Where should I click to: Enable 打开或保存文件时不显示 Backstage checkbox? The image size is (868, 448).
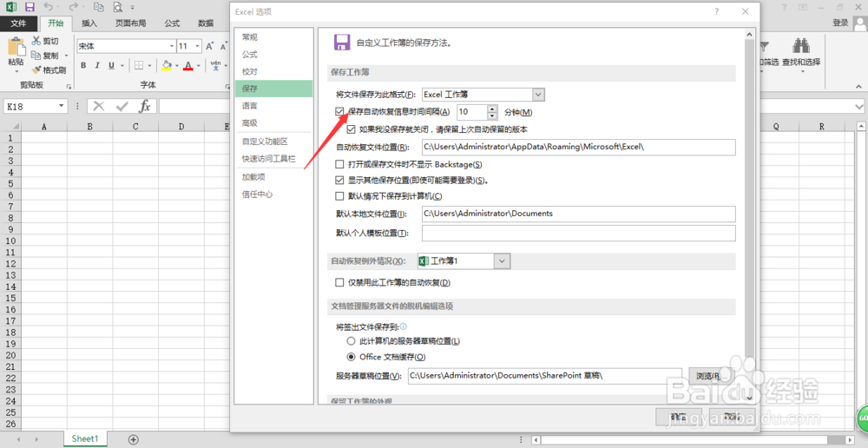pyautogui.click(x=340, y=164)
